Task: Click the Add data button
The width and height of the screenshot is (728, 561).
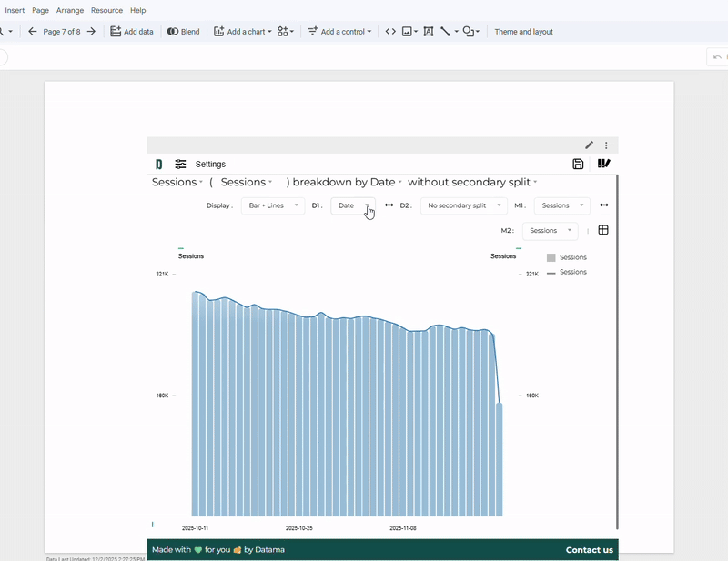Action: [x=132, y=32]
